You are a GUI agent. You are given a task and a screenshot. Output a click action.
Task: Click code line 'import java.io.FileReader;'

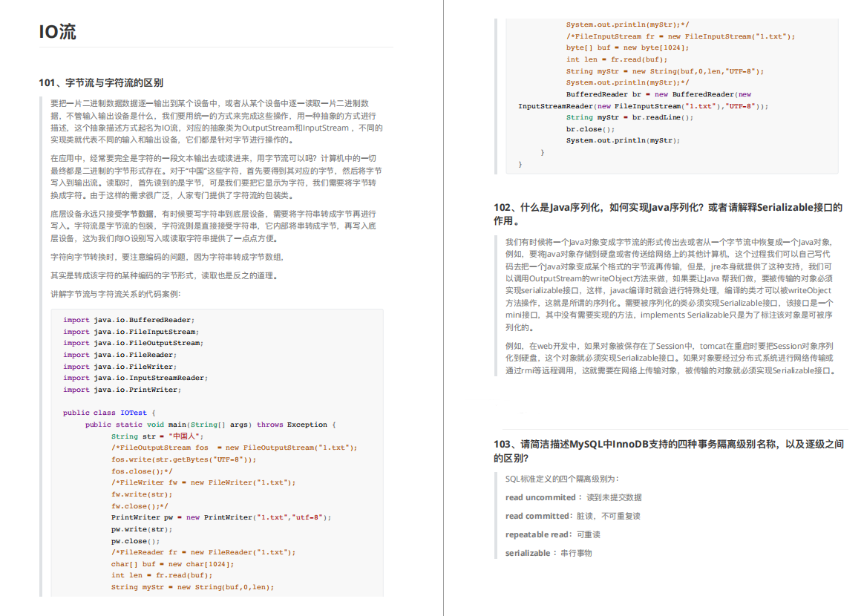(120, 355)
